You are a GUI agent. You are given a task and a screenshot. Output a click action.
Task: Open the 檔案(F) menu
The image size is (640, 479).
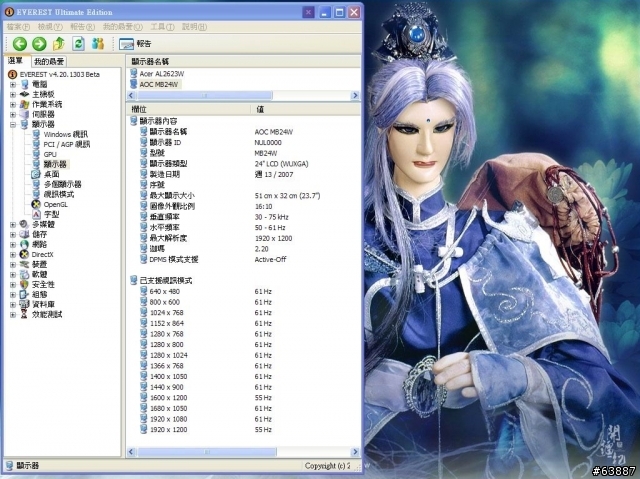pos(18,27)
